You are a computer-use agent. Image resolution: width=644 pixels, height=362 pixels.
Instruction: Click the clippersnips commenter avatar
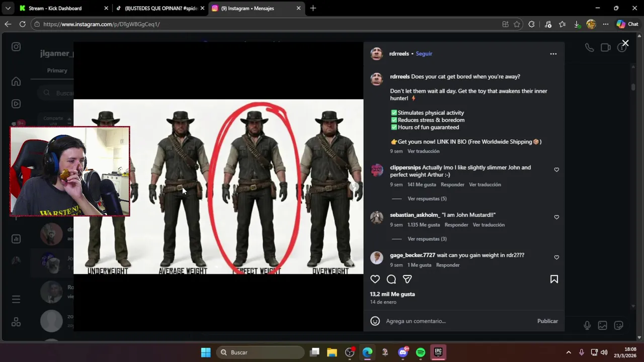[x=377, y=170]
